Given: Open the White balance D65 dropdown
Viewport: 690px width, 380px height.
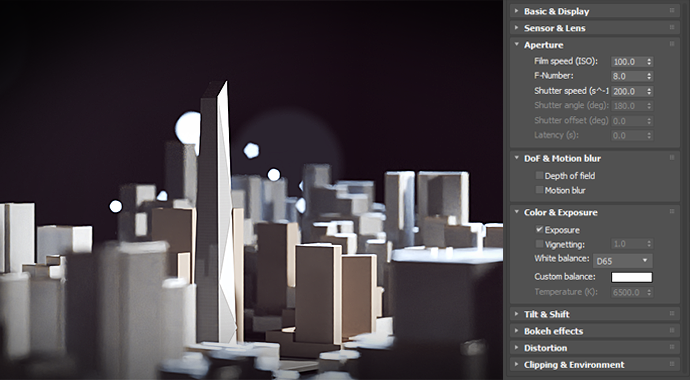Looking at the screenshot, I should tap(623, 261).
